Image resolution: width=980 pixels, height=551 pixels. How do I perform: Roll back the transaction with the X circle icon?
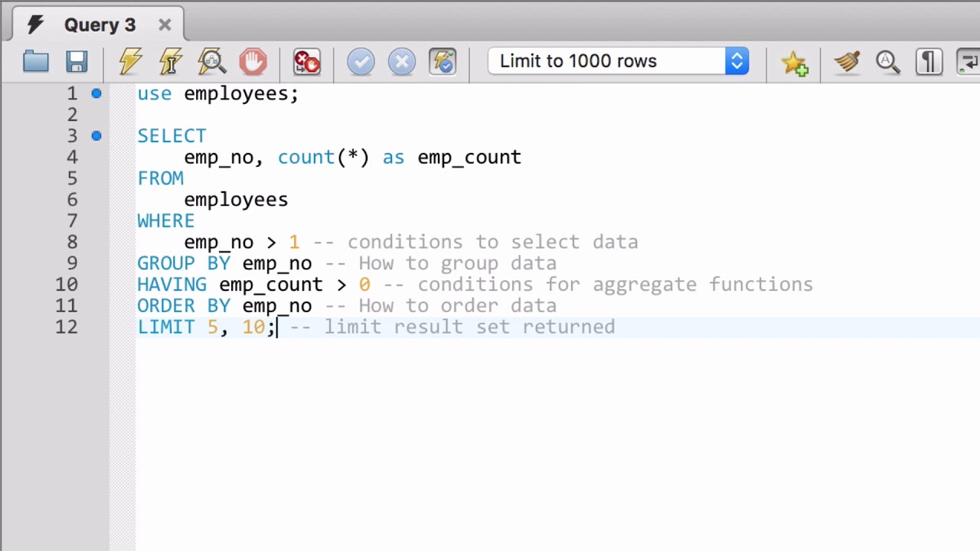coord(402,61)
